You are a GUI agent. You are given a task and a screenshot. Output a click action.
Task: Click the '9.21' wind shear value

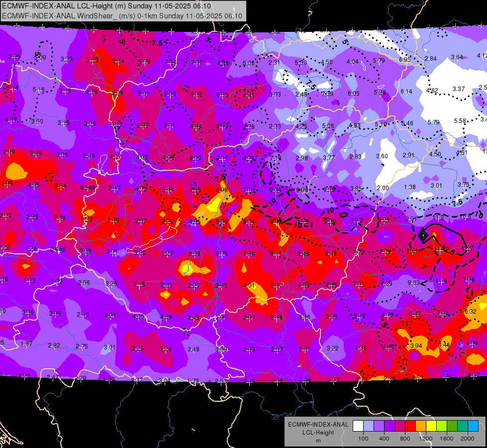point(384,220)
